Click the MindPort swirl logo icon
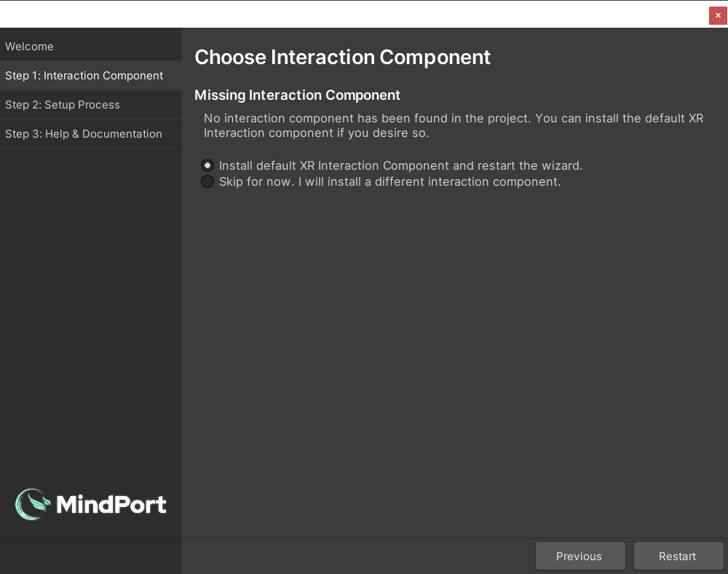 (33, 504)
